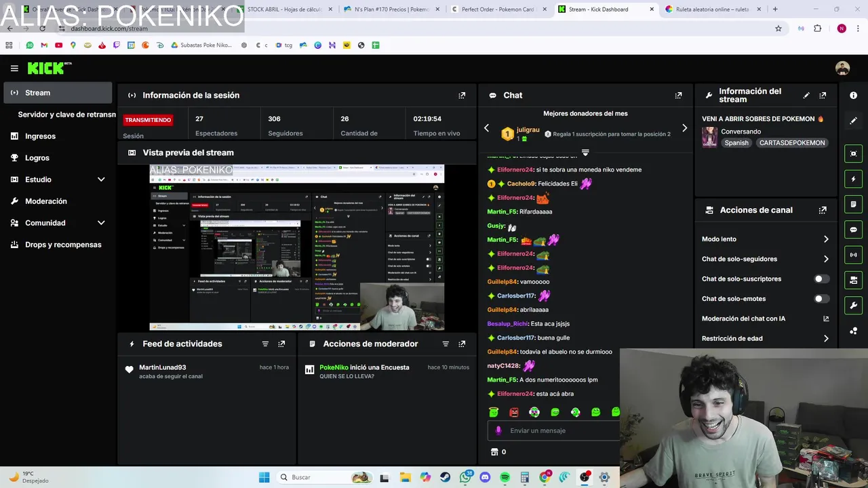Pop out the Acciones de canal panel
The image size is (868, 488).
823,210
